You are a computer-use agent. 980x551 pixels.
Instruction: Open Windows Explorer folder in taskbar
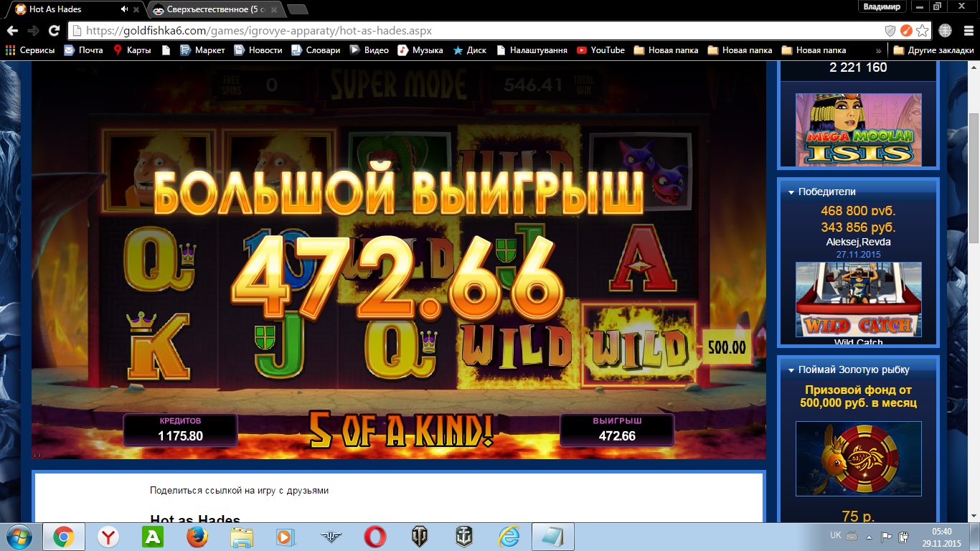point(241,537)
